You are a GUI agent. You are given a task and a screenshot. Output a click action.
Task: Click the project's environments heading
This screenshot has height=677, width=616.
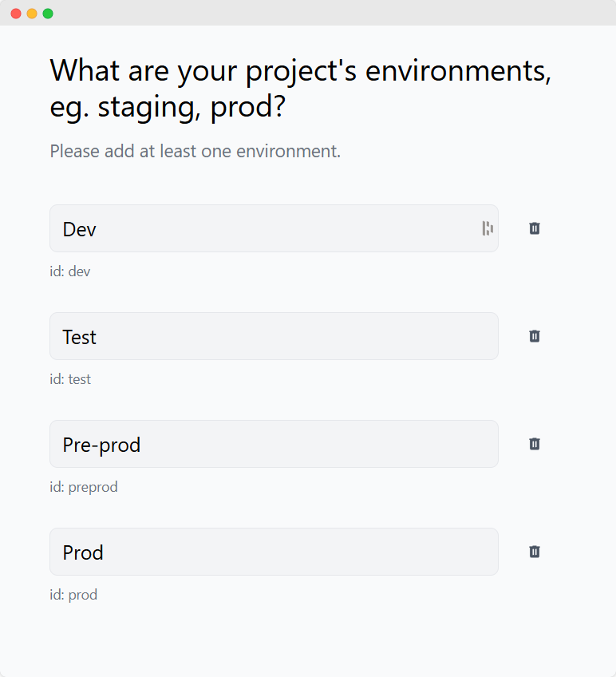point(301,89)
